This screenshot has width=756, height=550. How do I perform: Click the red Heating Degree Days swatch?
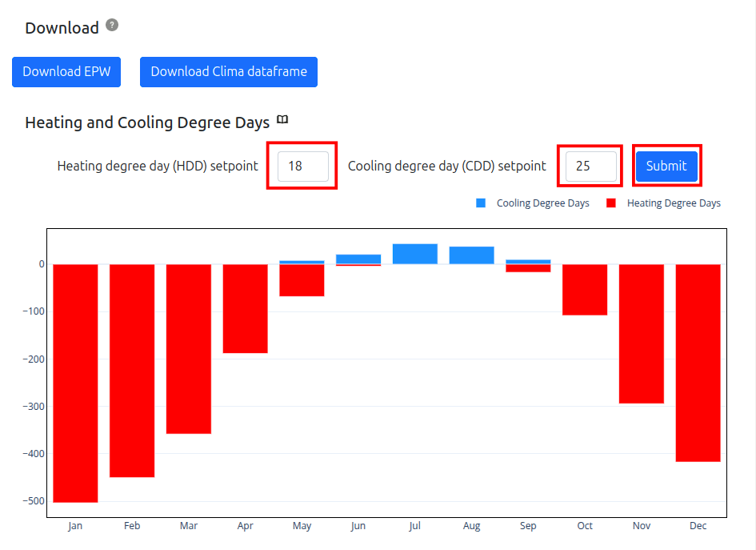[611, 203]
